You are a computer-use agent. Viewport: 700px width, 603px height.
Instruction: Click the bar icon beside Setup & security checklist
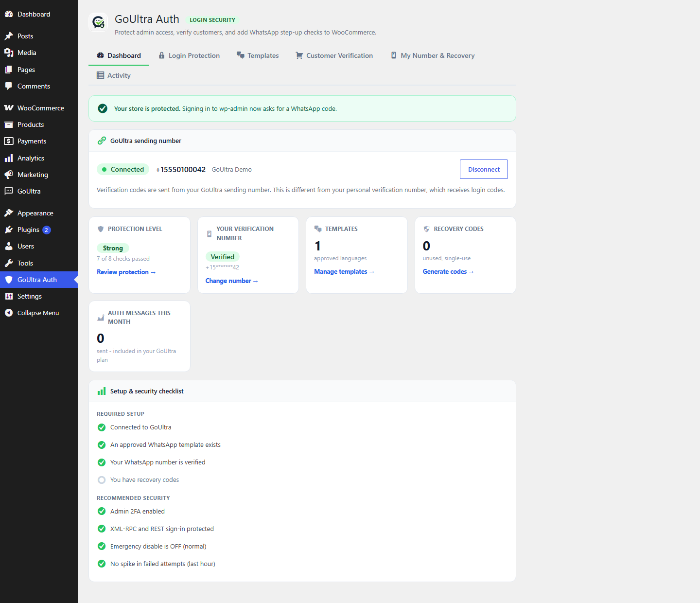(x=102, y=391)
